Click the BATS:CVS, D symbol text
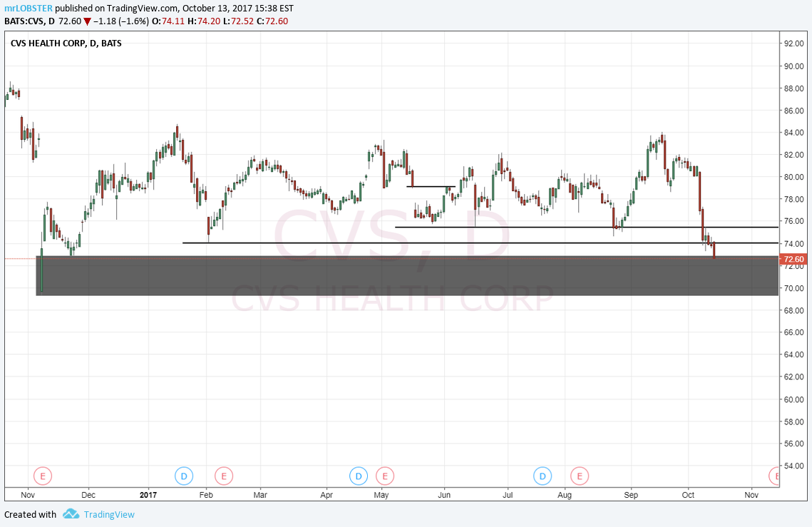This screenshot has height=527, width=812. pyautogui.click(x=29, y=21)
